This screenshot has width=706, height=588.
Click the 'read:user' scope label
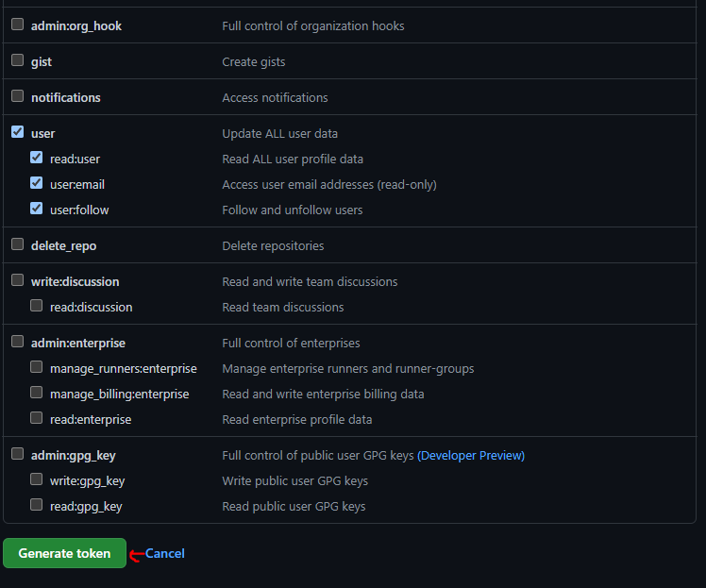pos(75,160)
